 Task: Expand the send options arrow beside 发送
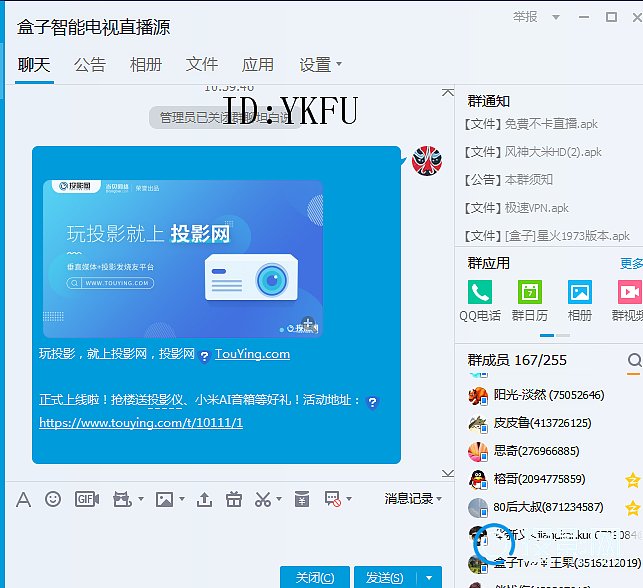(x=429, y=578)
